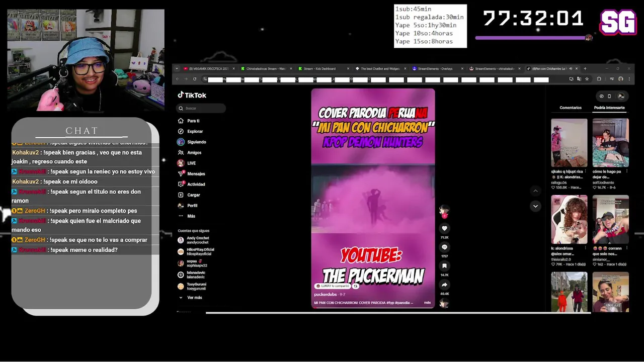The width and height of the screenshot is (644, 362).
Task: Open Perfil page
Action: click(x=188, y=205)
